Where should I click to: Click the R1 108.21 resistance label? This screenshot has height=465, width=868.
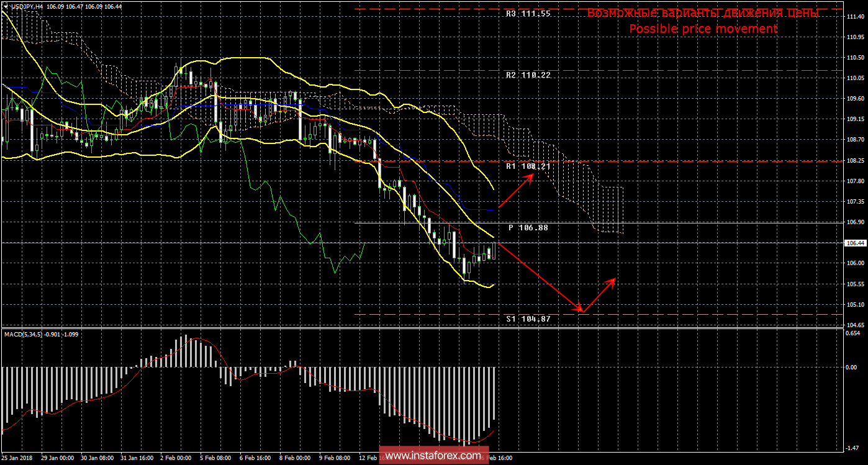528,167
